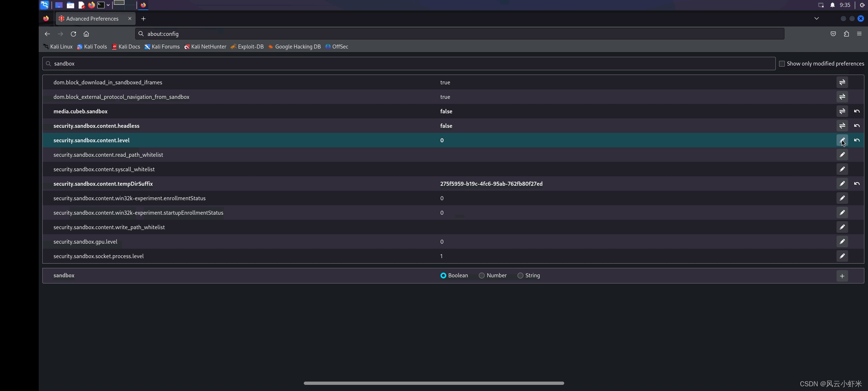This screenshot has width=868, height=391.
Task: Open the Pocket save icon
Action: click(833, 34)
